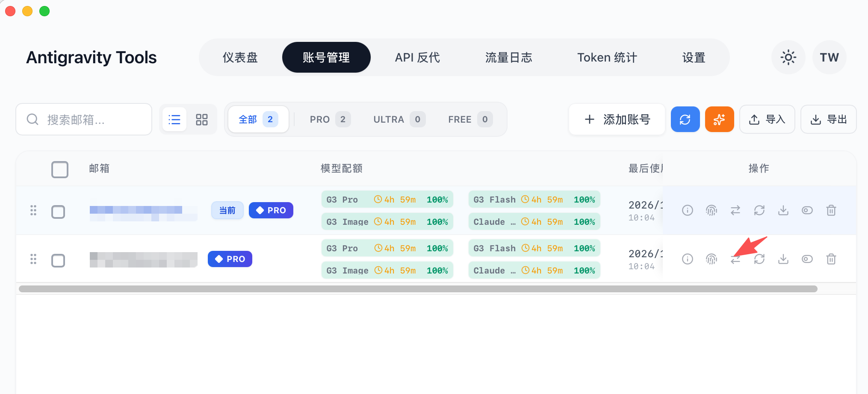Click the PRO badge of the second account
868x394 pixels.
click(230, 259)
